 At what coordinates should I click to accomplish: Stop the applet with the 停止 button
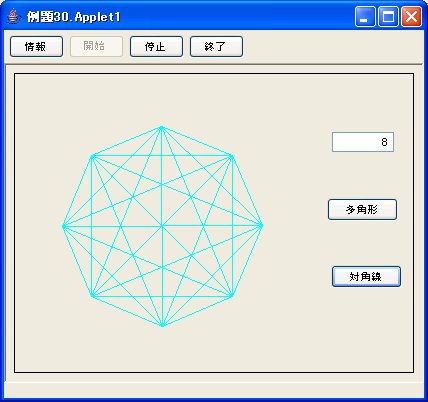[156, 47]
